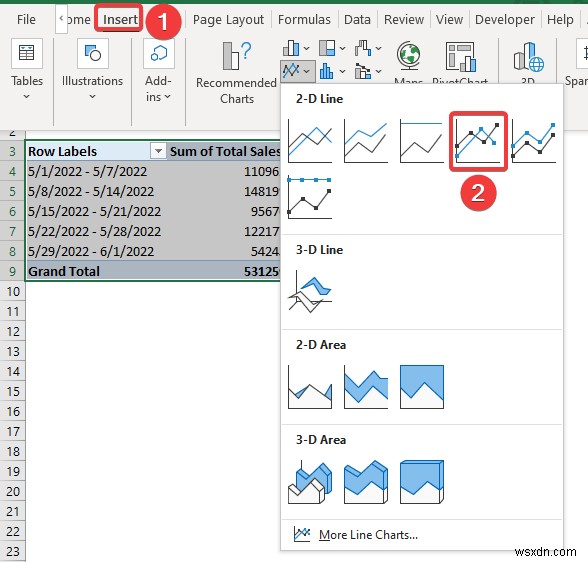
Task: Open the View tab
Action: [x=449, y=19]
